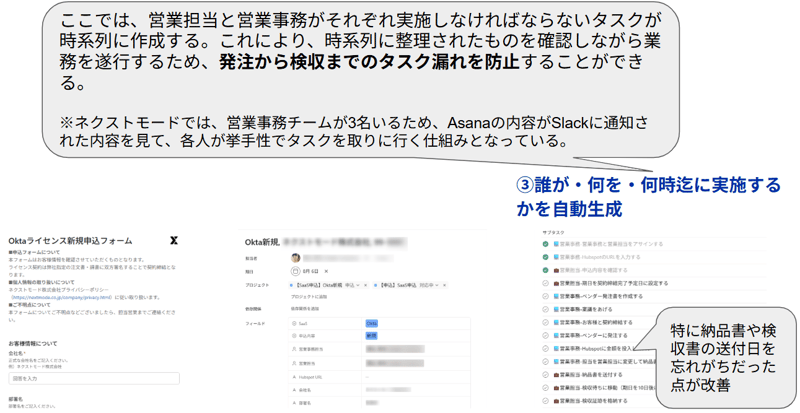Image resolution: width=800 pixels, height=413 pixels.
Task: Click the Okta tag in SaaS field
Action: point(372,324)
